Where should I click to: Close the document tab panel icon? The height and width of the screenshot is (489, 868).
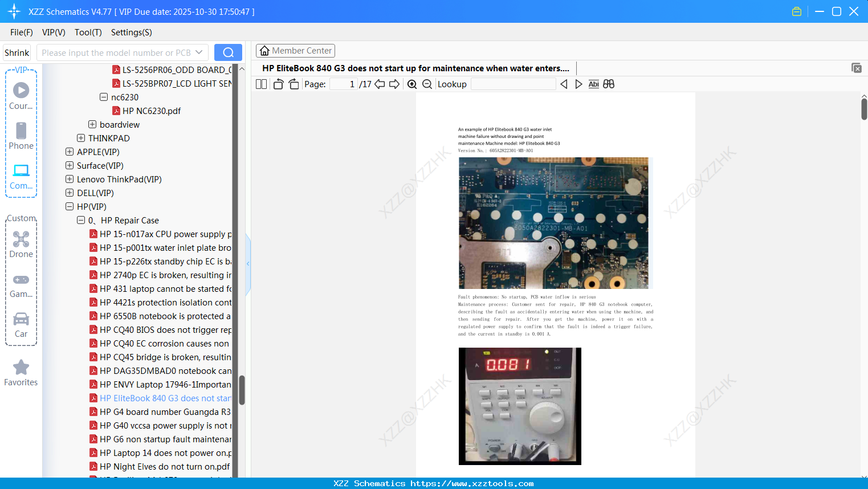(x=857, y=68)
